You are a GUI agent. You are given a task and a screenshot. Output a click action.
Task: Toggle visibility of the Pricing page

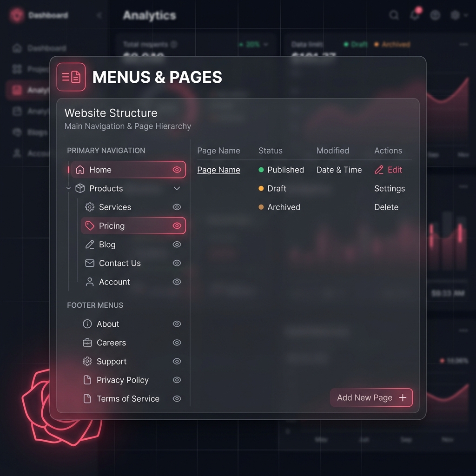point(177,225)
